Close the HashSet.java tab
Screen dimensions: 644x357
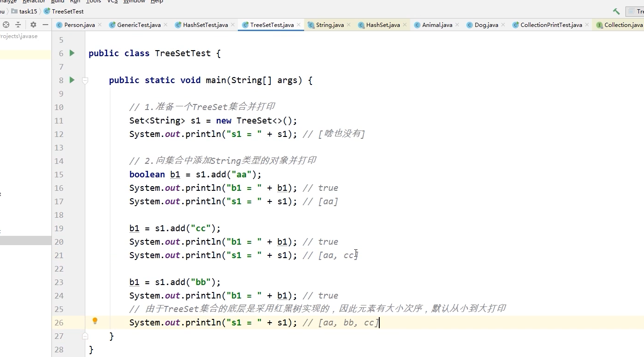[x=405, y=25]
